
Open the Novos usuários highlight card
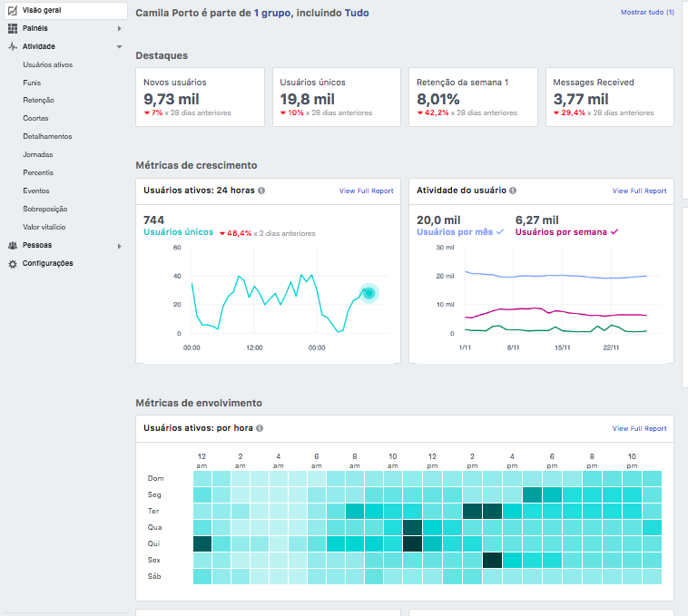[200, 97]
